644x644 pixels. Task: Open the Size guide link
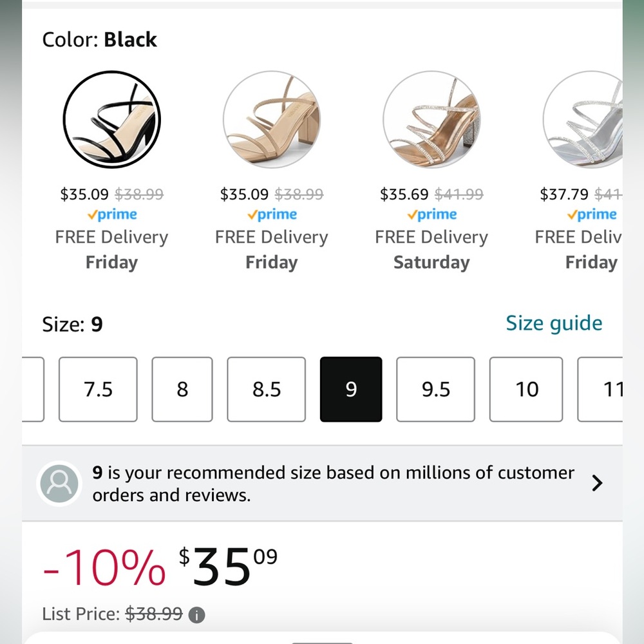pyautogui.click(x=554, y=323)
